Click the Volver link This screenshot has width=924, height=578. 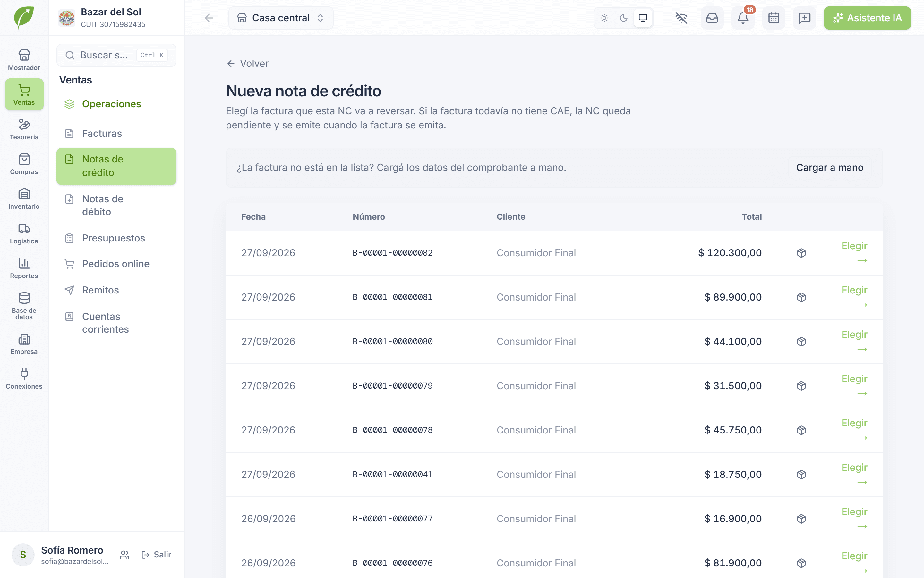247,64
